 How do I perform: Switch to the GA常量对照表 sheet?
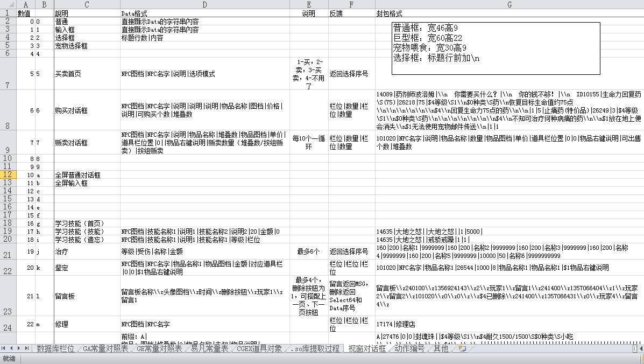click(105, 348)
